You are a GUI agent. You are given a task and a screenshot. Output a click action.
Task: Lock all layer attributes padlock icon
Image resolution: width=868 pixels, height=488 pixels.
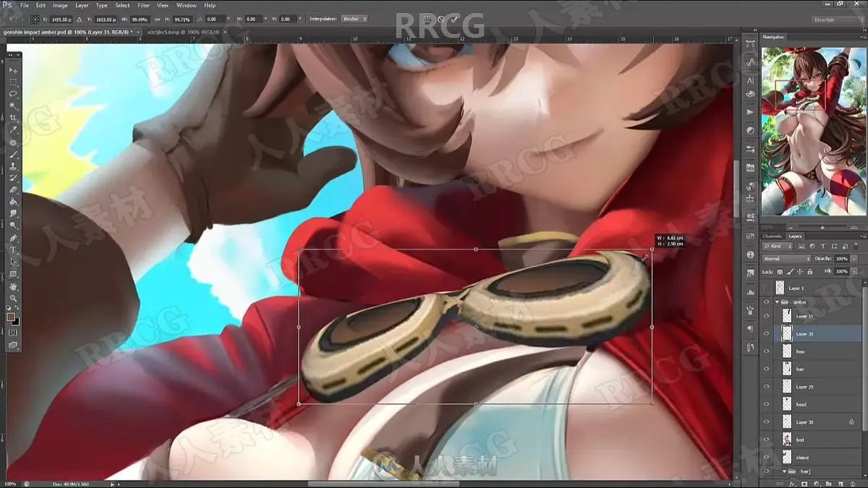[809, 272]
